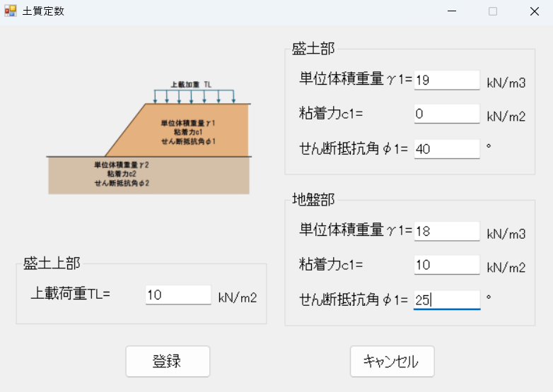Close the 土質定数 dialog window
This screenshot has height=392, width=553.
coord(534,11)
